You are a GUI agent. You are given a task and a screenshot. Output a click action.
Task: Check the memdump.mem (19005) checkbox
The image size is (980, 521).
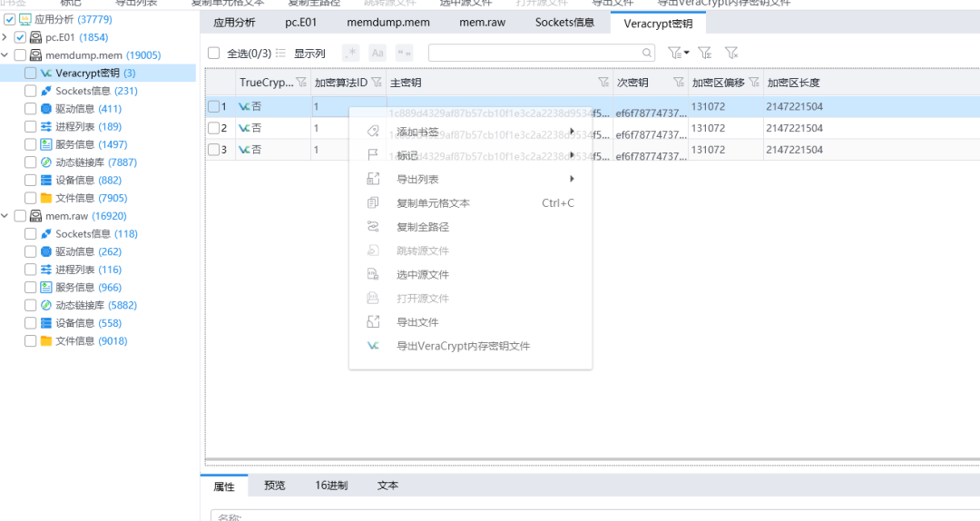20,55
